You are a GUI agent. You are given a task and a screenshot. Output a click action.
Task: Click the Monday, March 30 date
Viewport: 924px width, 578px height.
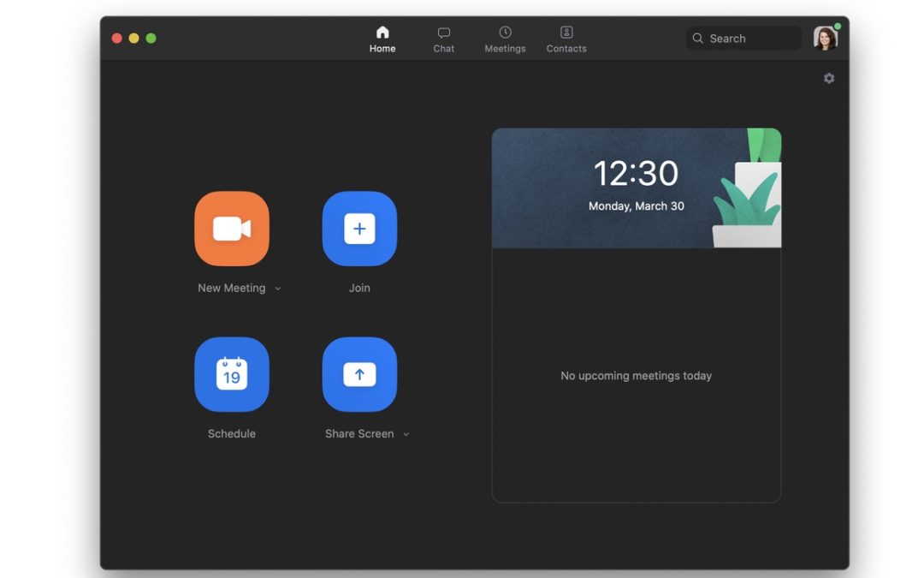click(637, 206)
